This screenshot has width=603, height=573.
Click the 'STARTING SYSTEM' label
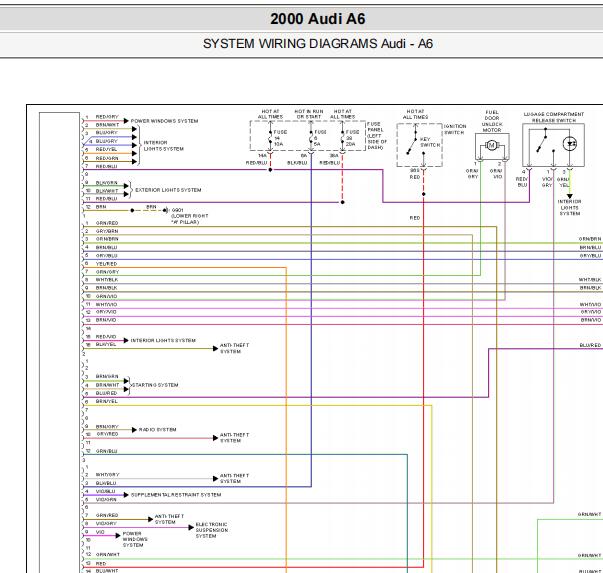tap(155, 385)
